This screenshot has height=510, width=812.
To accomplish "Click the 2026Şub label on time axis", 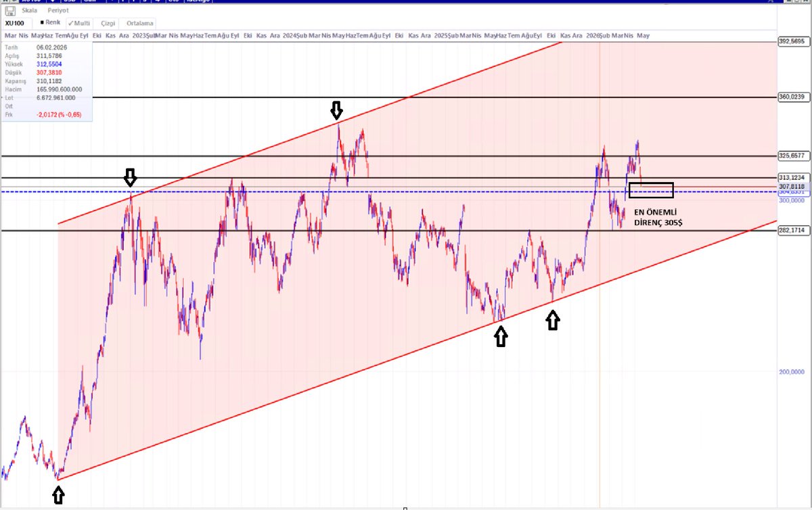I will pyautogui.click(x=597, y=34).
